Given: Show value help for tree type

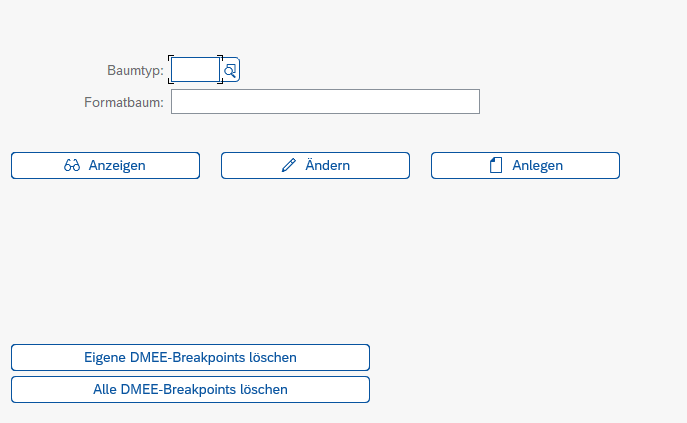Looking at the screenshot, I should click(230, 70).
